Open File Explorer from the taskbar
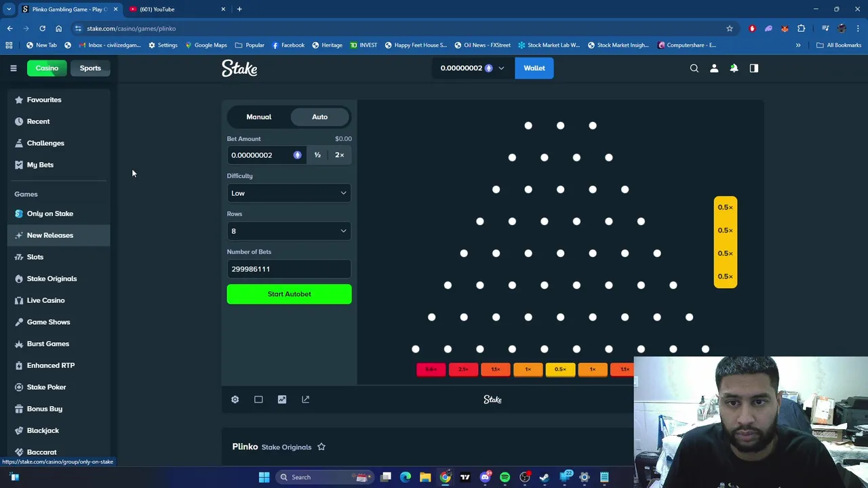Screen dimensions: 868x488 click(x=425, y=477)
